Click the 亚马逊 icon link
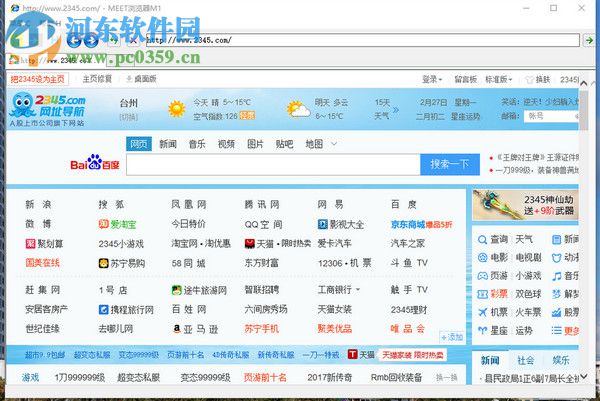600x401 pixels. (176, 329)
